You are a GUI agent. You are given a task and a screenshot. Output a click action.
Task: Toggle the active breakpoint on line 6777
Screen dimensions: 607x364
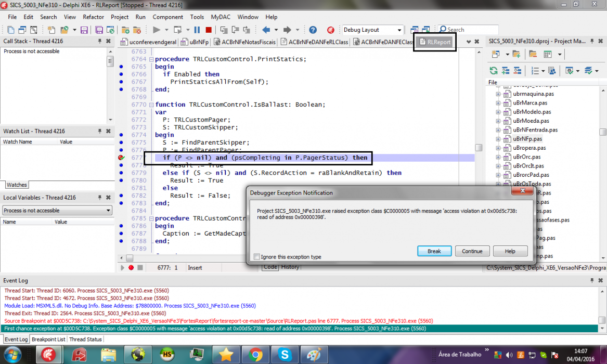[x=121, y=158]
